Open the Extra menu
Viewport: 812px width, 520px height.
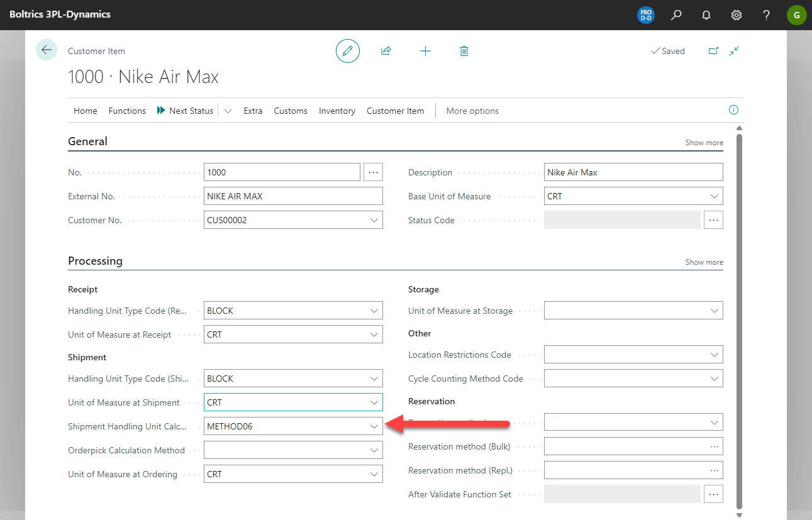pyautogui.click(x=253, y=111)
